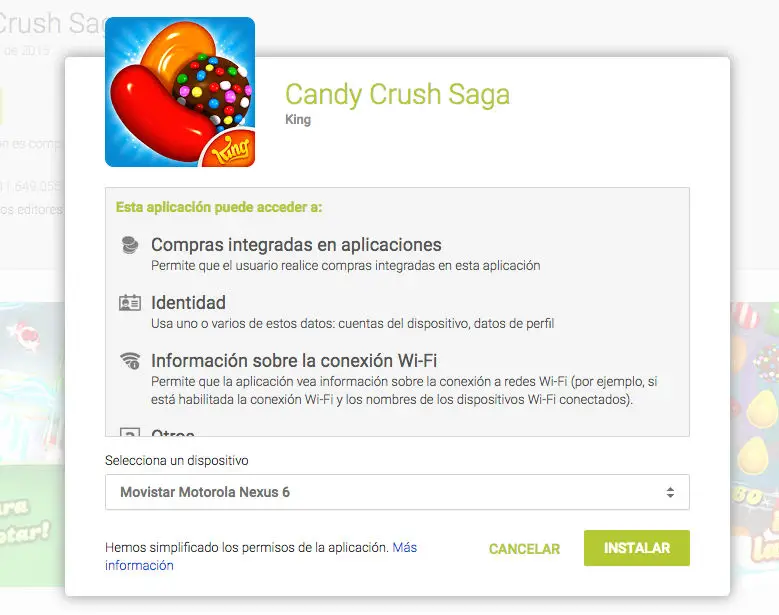Select the Identidad permission heading
Image resolution: width=779 pixels, height=615 pixels.
188,303
